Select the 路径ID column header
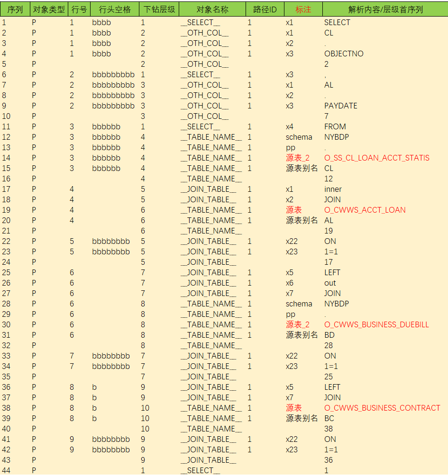This screenshot has width=448, height=476. 265,9
